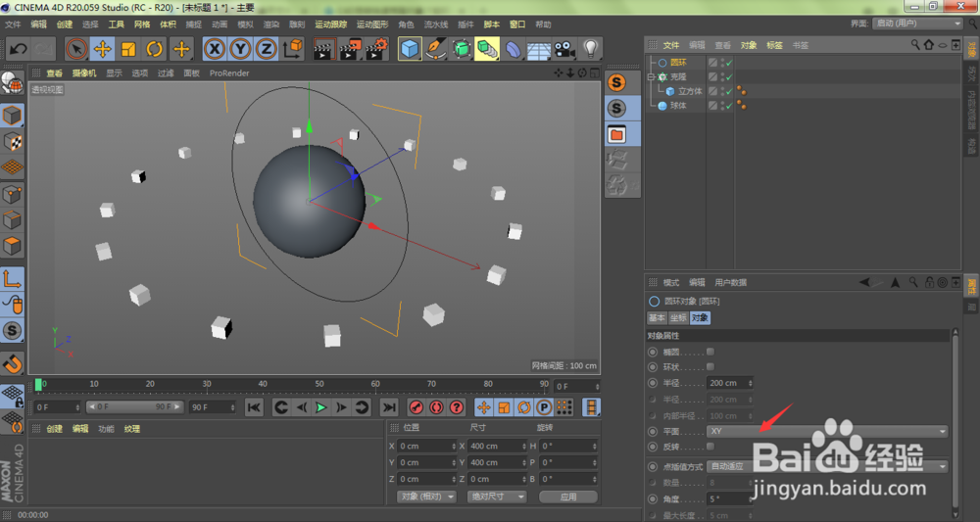The height and width of the screenshot is (522, 980).
Task: Jump to the end of animation
Action: [x=389, y=407]
